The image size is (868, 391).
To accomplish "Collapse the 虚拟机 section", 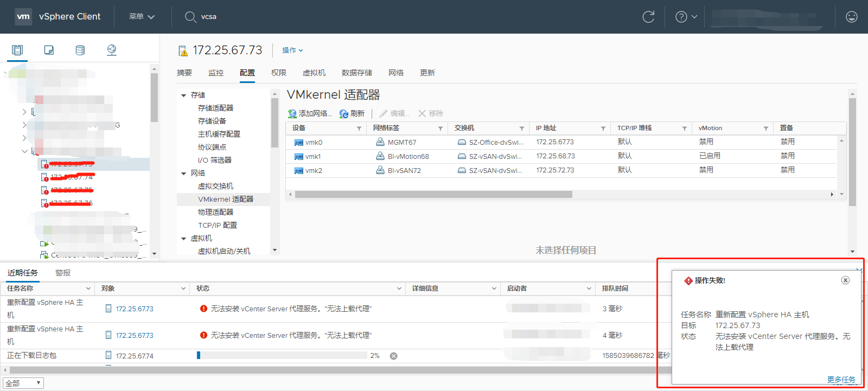I will (184, 239).
